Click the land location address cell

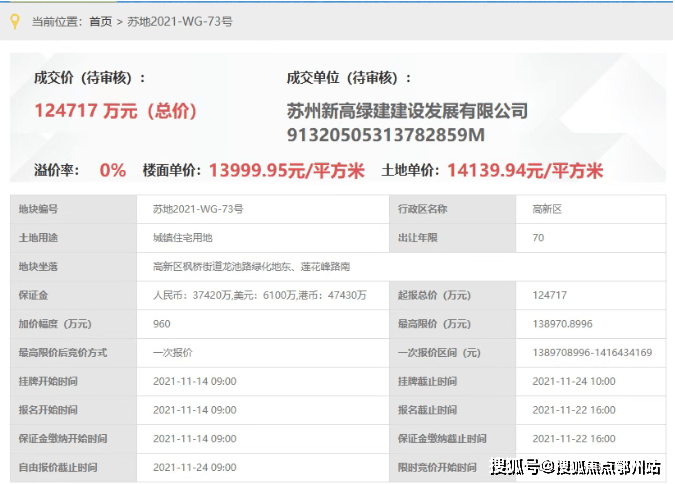coord(250,267)
